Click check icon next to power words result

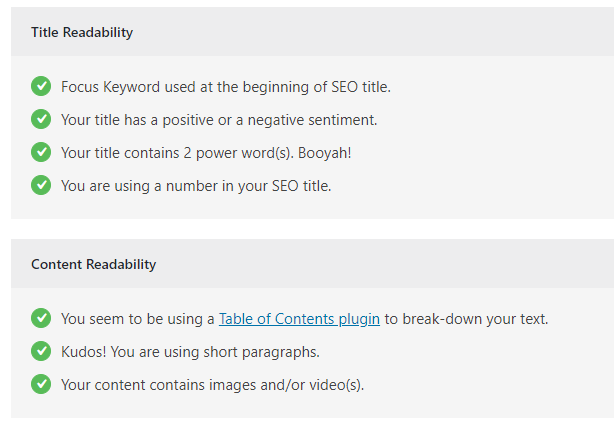(41, 152)
